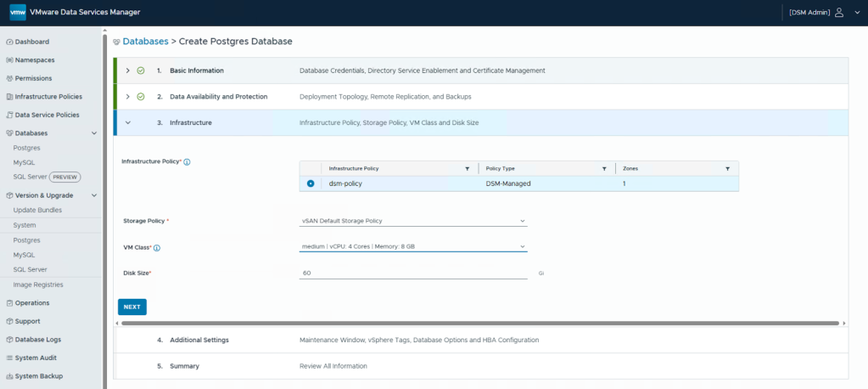This screenshot has width=868, height=389.
Task: Open the Storage Policy dropdown
Action: (413, 221)
